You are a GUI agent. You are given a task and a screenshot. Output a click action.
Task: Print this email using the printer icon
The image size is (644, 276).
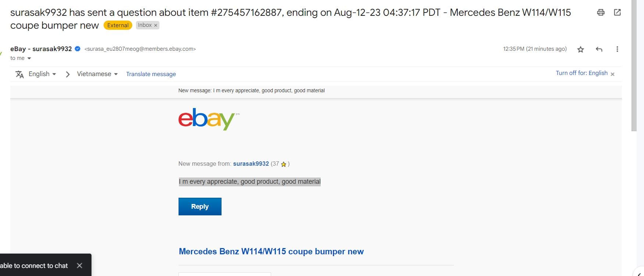tap(601, 12)
